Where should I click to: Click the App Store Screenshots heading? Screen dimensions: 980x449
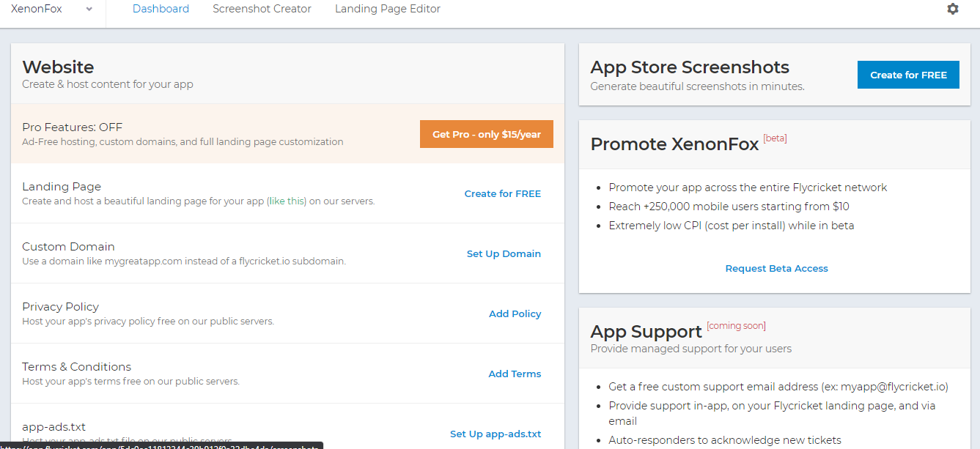click(690, 67)
